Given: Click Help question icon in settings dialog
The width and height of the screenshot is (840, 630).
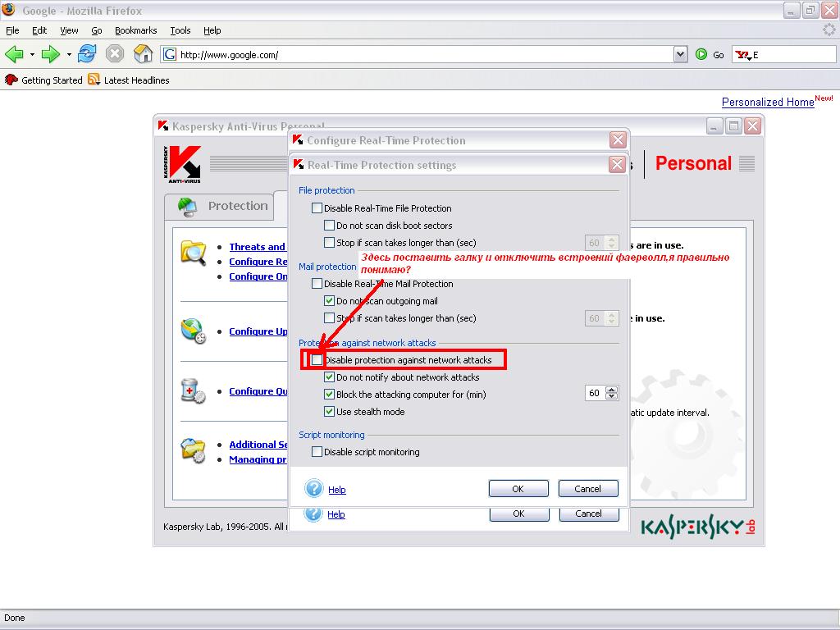Looking at the screenshot, I should [314, 489].
